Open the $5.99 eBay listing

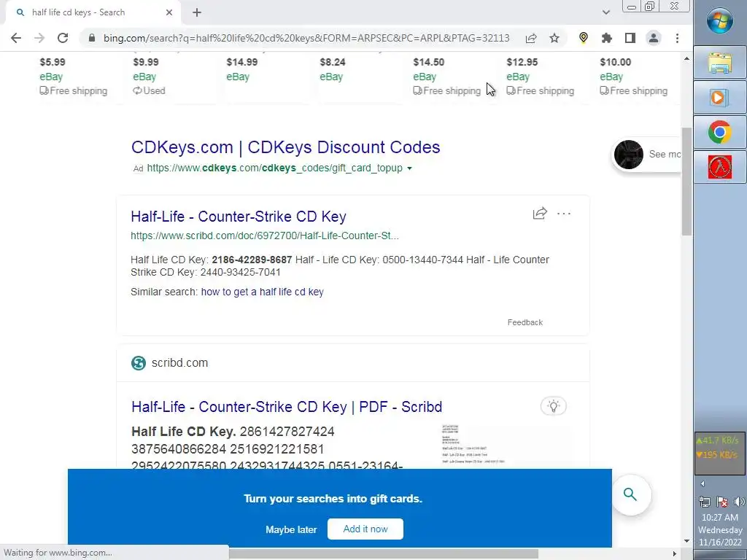[x=73, y=76]
